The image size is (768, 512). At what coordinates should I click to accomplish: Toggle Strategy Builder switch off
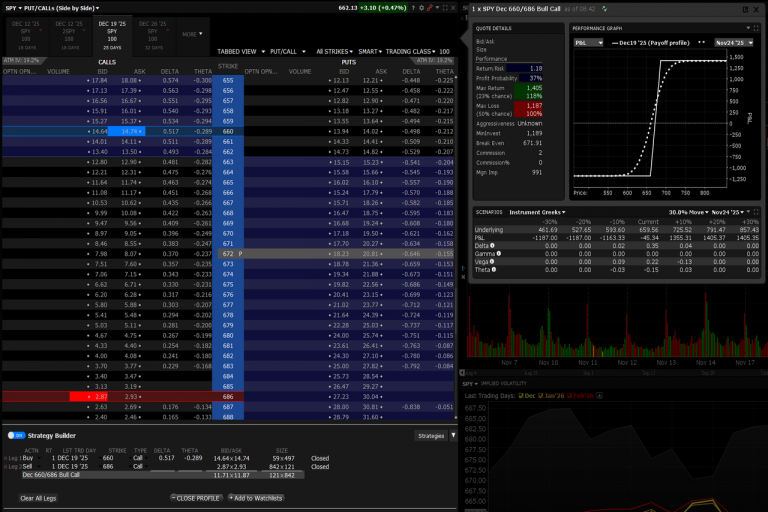16,435
